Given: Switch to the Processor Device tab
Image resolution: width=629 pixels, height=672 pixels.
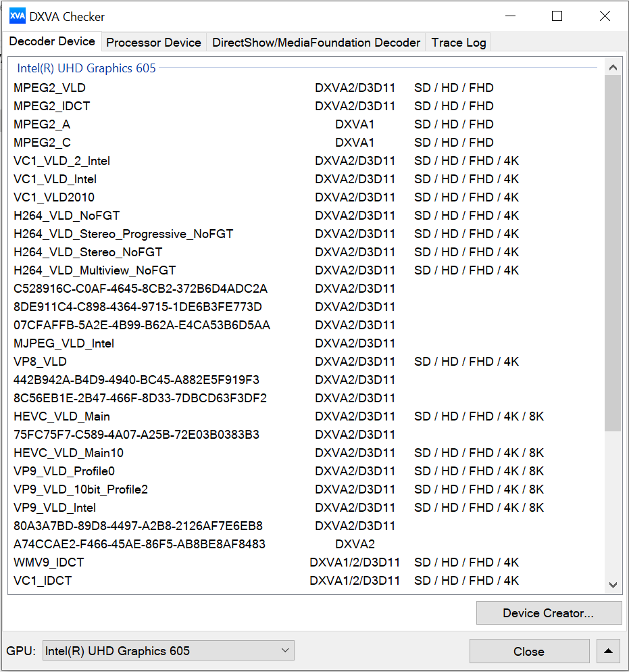Looking at the screenshot, I should click(153, 43).
